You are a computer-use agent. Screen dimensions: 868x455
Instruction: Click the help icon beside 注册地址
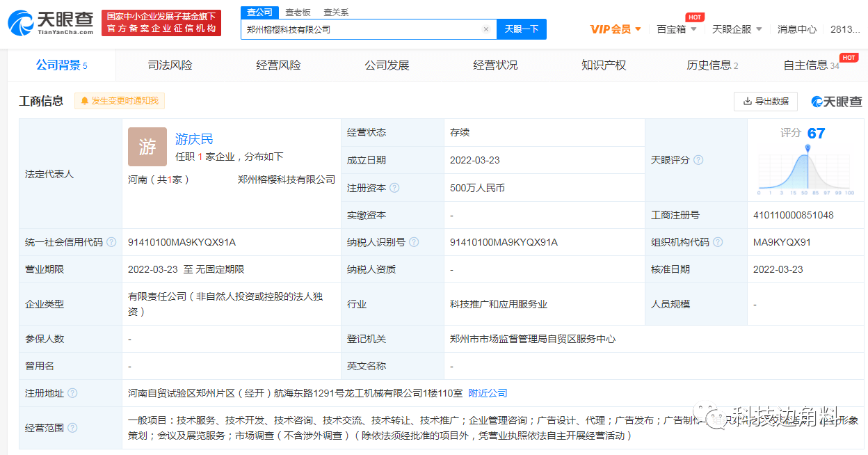(x=72, y=393)
